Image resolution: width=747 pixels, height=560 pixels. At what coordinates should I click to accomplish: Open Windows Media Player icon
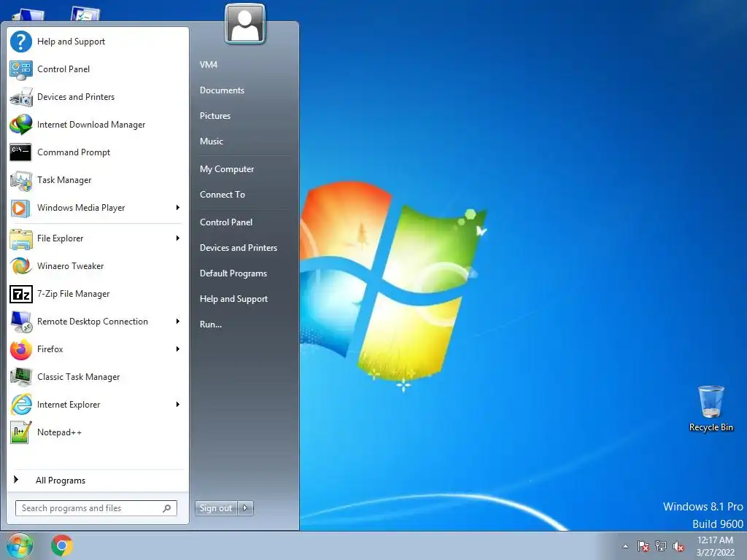point(21,208)
